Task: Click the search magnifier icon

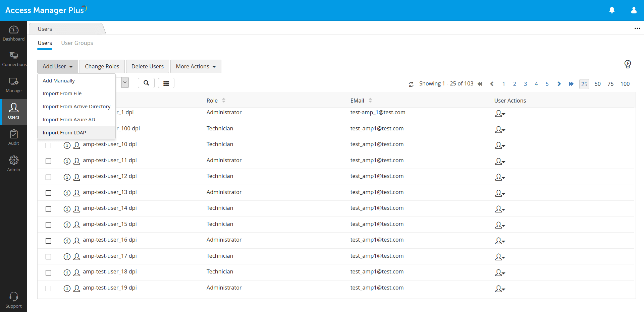Action: point(146,83)
